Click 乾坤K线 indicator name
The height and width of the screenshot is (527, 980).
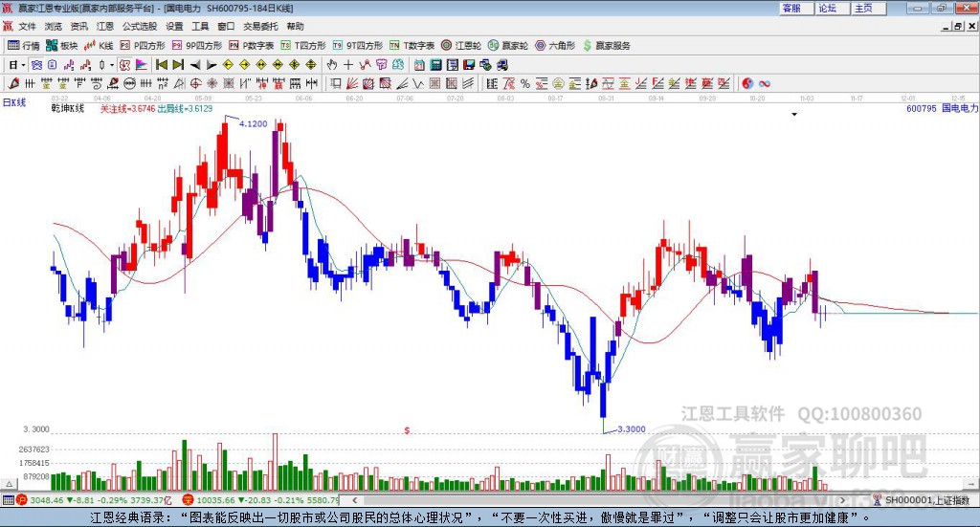(x=68, y=109)
